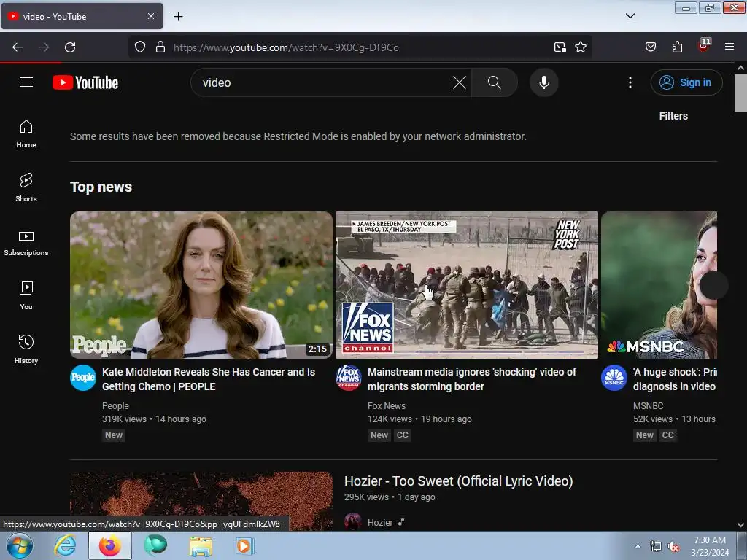Open Subscriptions in sidebar
This screenshot has width=747, height=560.
[26, 241]
